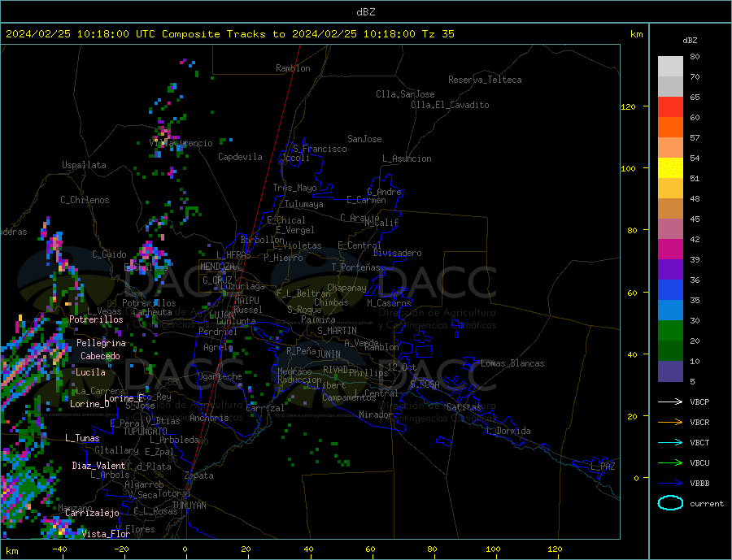Click the Clla.El_Cavadito map label

[450, 105]
